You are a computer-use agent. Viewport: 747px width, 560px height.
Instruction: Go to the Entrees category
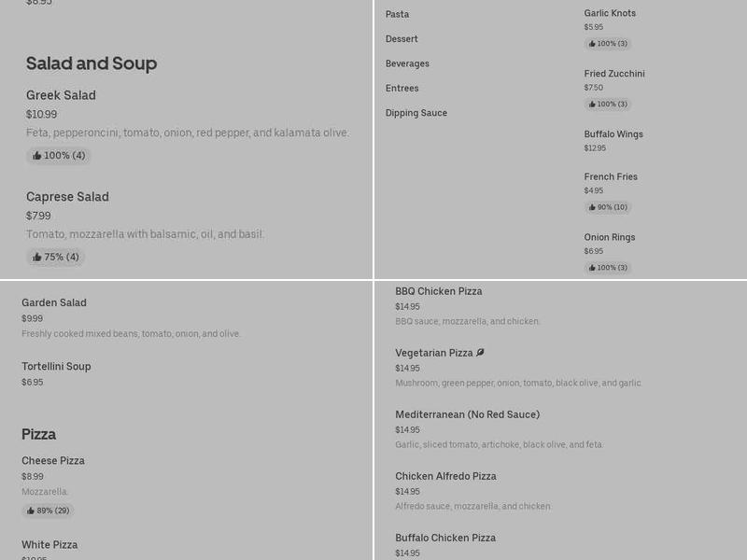(x=402, y=89)
